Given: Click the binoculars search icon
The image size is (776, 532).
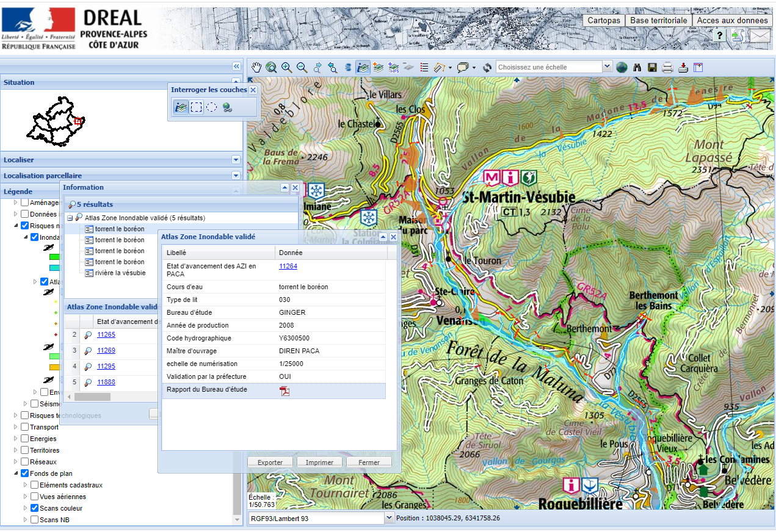Looking at the screenshot, I should click(x=637, y=67).
